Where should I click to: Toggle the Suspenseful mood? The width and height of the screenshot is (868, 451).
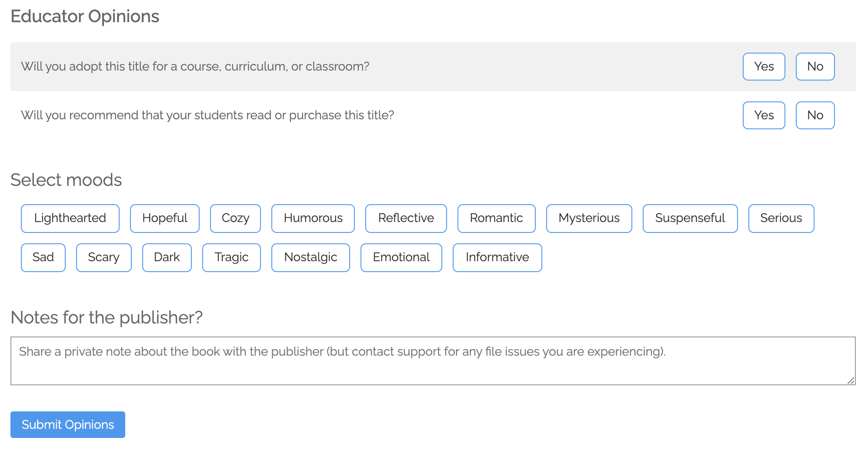click(x=690, y=219)
